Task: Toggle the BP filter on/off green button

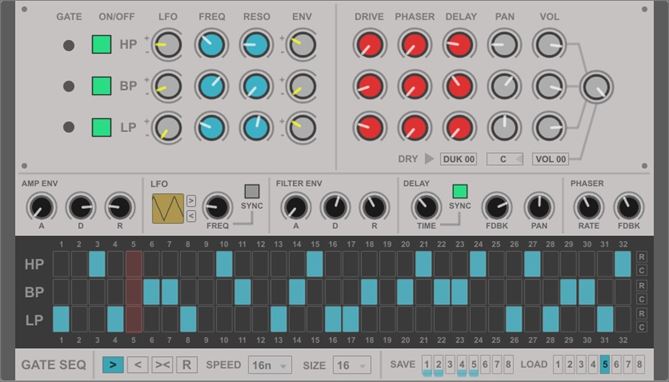Action: click(x=102, y=86)
